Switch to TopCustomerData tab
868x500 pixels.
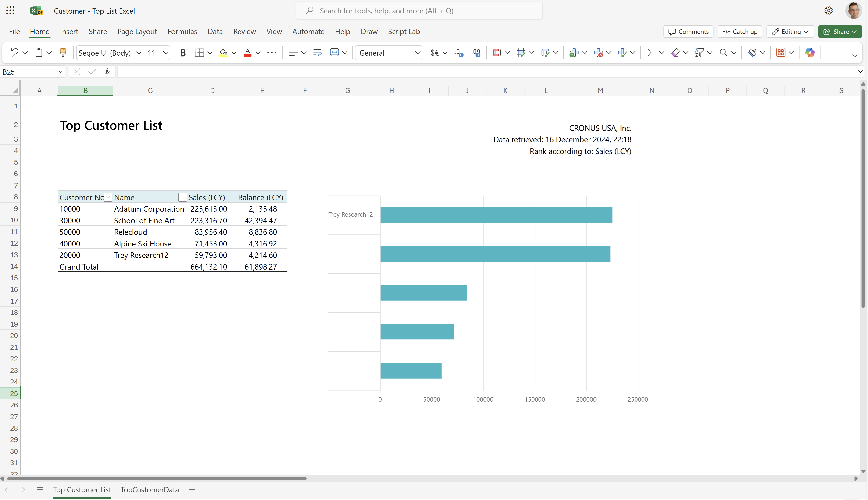[150, 489]
